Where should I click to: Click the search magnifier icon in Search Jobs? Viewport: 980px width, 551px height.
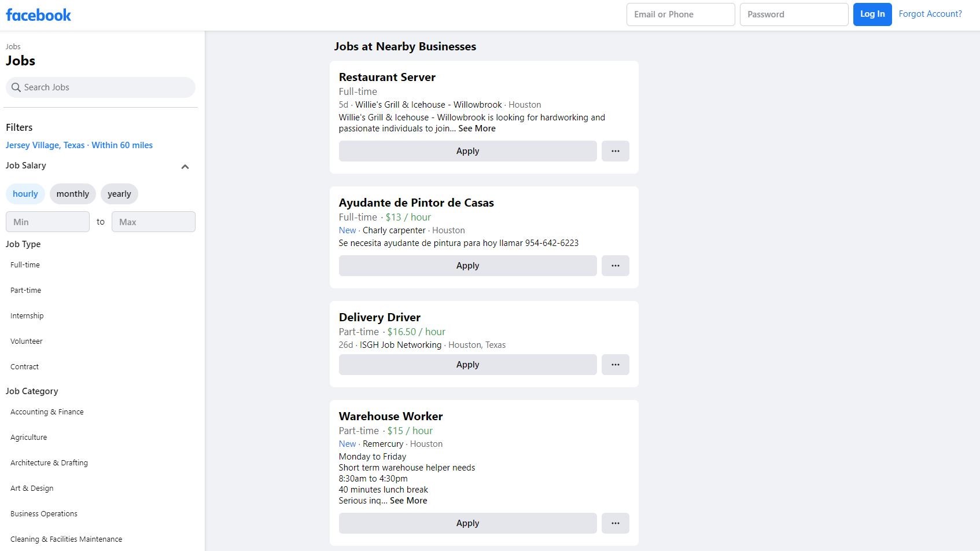click(x=16, y=87)
